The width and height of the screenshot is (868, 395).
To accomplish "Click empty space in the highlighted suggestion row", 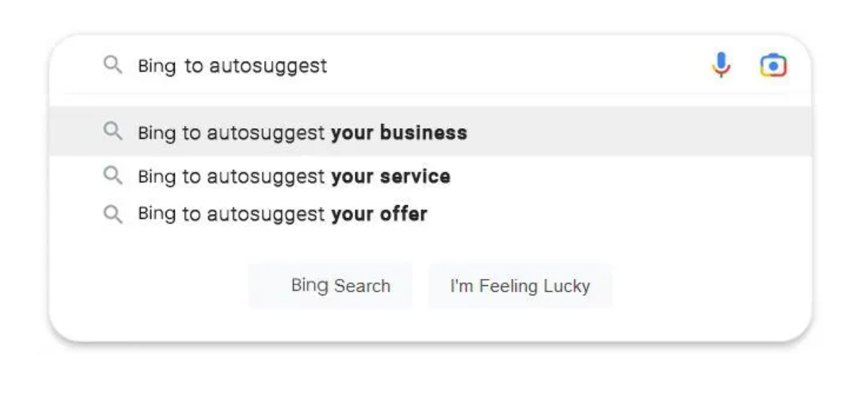I will point(637,132).
